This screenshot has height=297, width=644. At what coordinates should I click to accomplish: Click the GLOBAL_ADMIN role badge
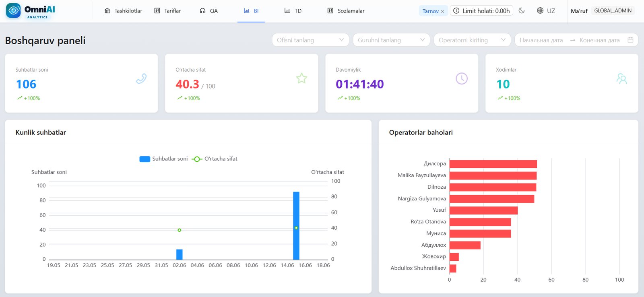point(613,11)
